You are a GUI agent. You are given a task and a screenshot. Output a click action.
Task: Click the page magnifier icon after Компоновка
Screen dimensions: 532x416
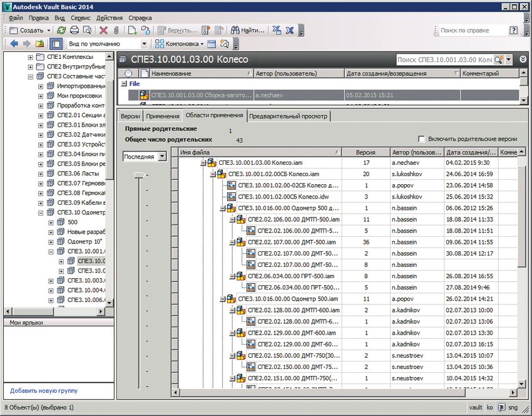click(x=225, y=44)
